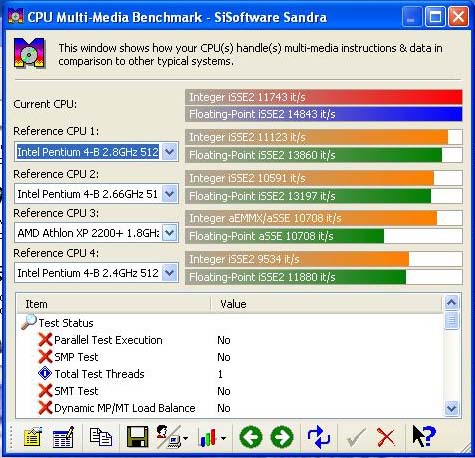Click the copy documents icon
Screen dimensions: 475x458
[x=101, y=436]
